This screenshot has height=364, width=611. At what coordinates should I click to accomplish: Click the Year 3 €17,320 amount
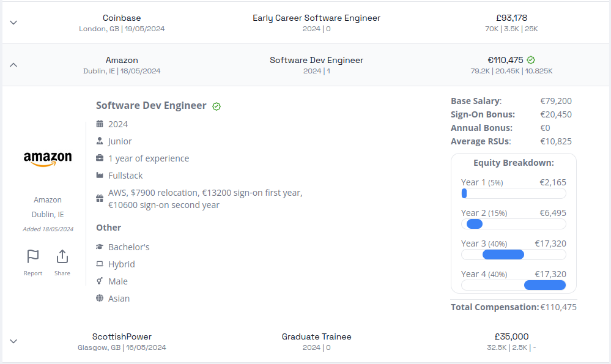pos(550,243)
